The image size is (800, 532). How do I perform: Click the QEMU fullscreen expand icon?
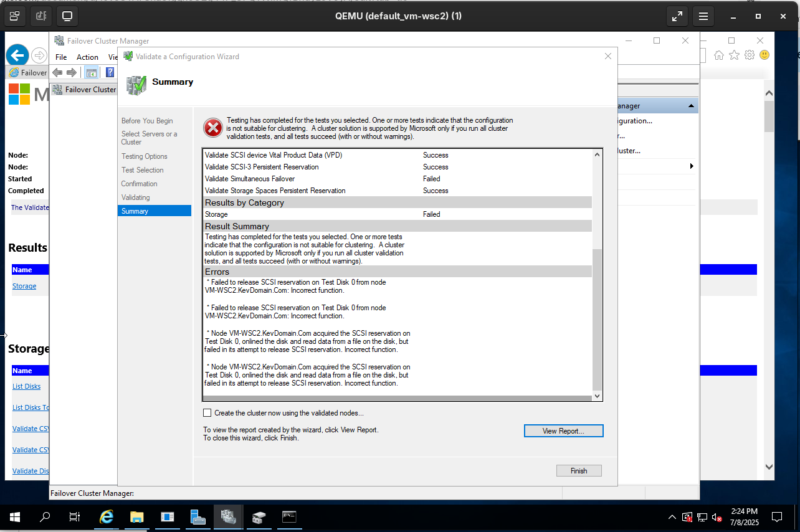677,16
